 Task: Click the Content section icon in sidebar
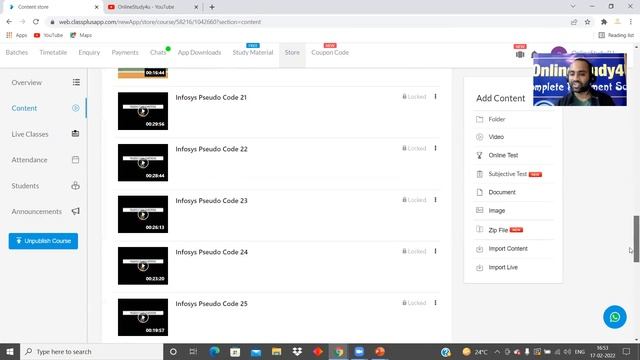pos(76,108)
